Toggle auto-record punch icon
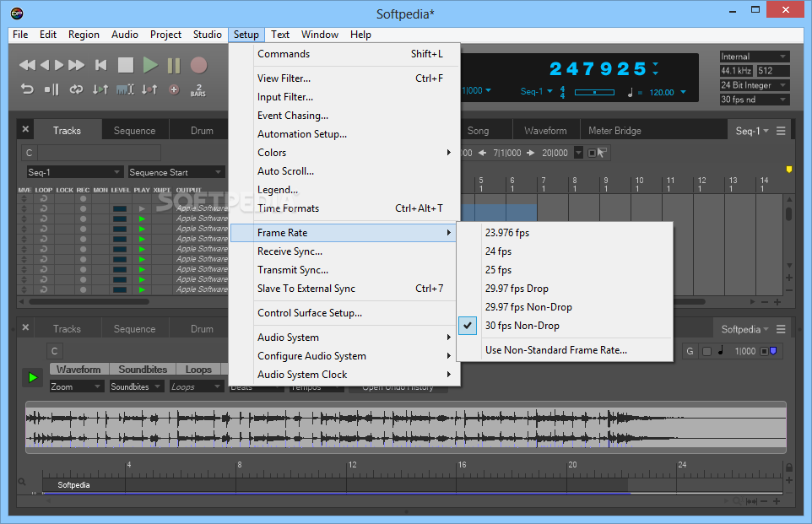Image resolution: width=812 pixels, height=524 pixels. pyautogui.click(x=149, y=89)
